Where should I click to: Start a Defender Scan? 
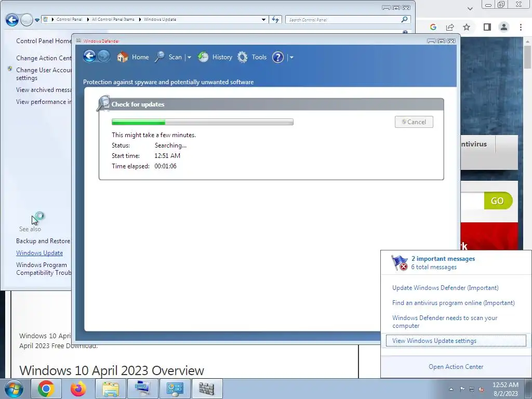[169, 57]
